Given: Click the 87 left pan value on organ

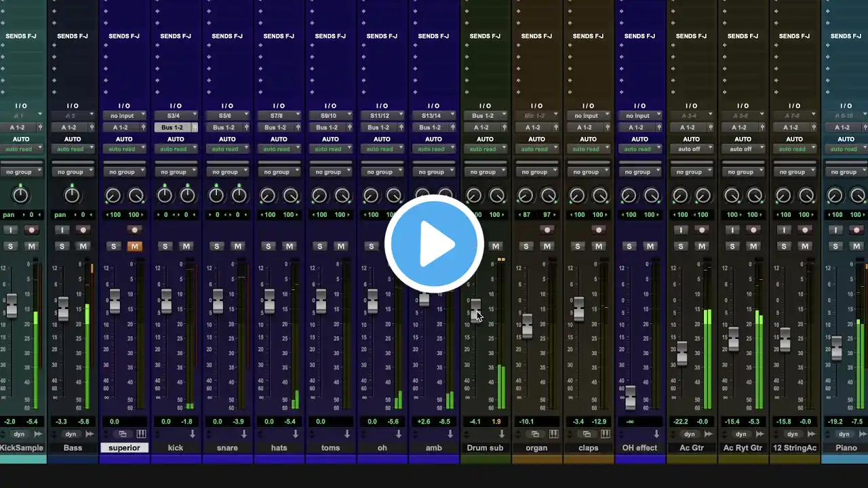Looking at the screenshot, I should tap(526, 215).
